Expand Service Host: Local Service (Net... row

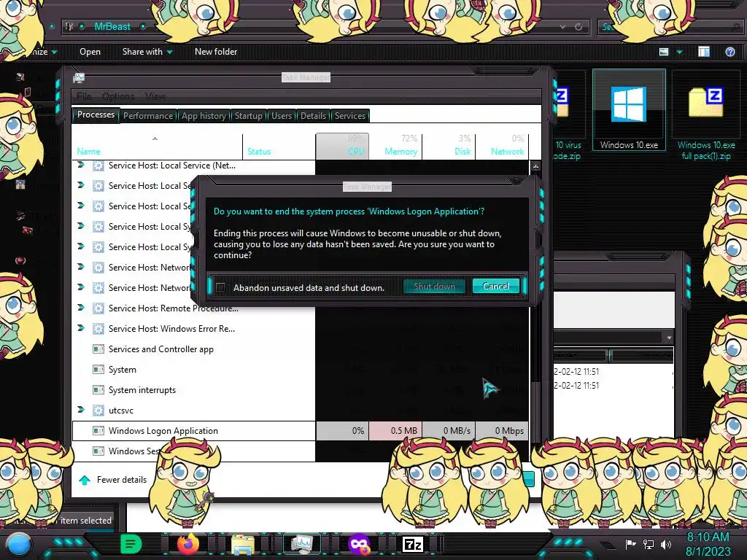(81, 165)
